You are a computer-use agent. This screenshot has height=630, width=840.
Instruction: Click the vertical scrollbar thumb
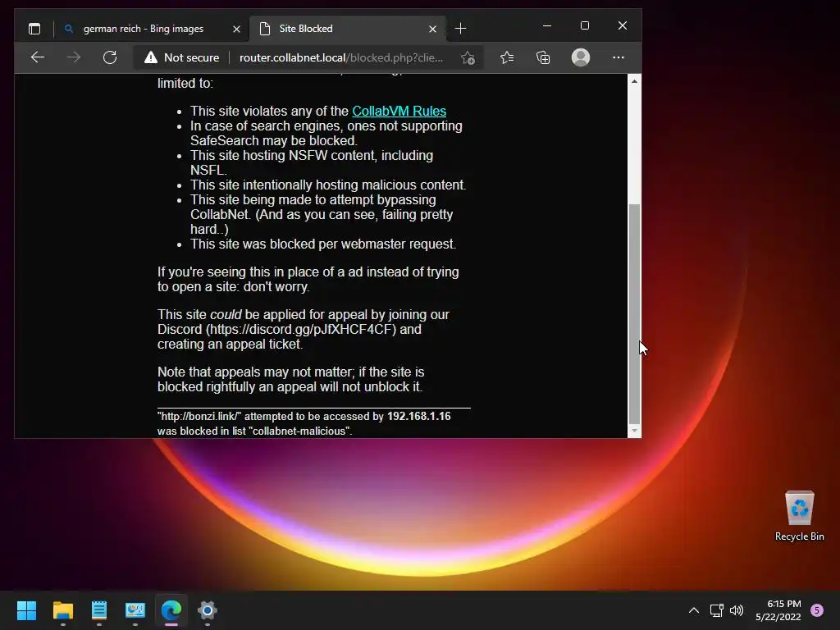pyautogui.click(x=634, y=314)
